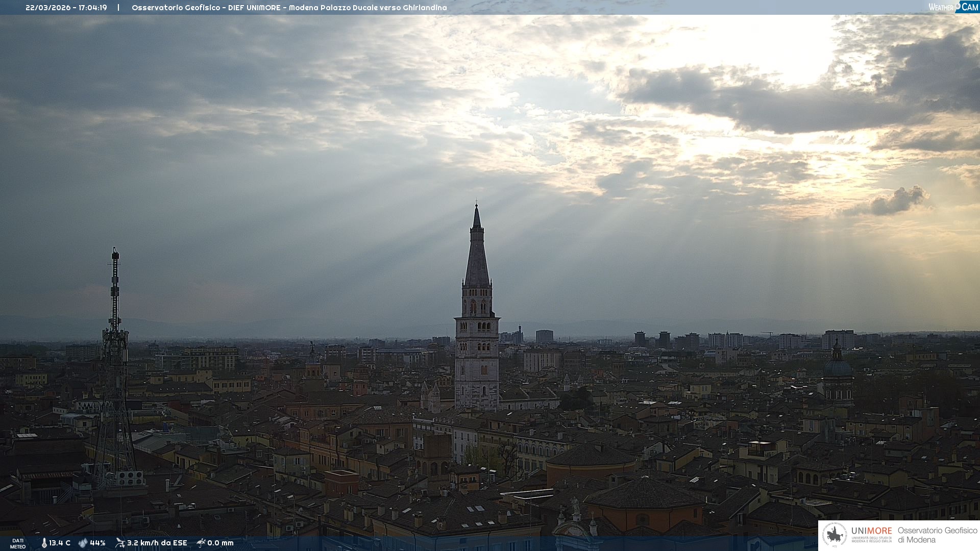Image resolution: width=980 pixels, height=551 pixels.
Task: Click the 44% humidity value
Action: (x=97, y=543)
